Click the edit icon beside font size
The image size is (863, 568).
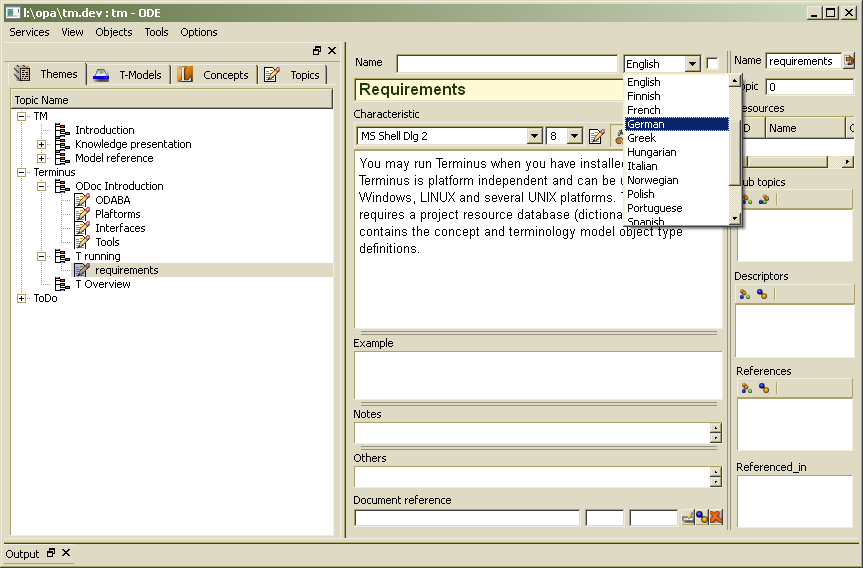(597, 136)
